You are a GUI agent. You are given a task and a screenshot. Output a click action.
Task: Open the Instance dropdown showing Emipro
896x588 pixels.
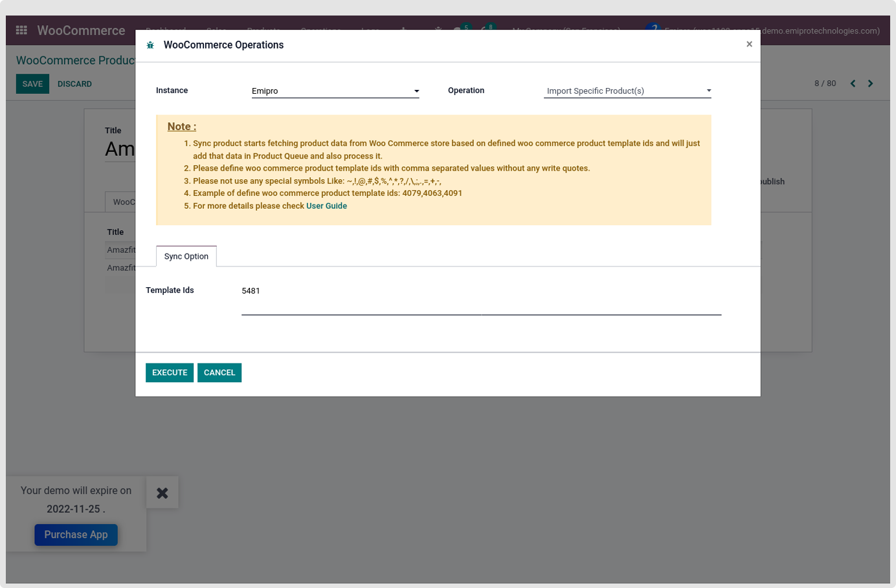(x=335, y=91)
